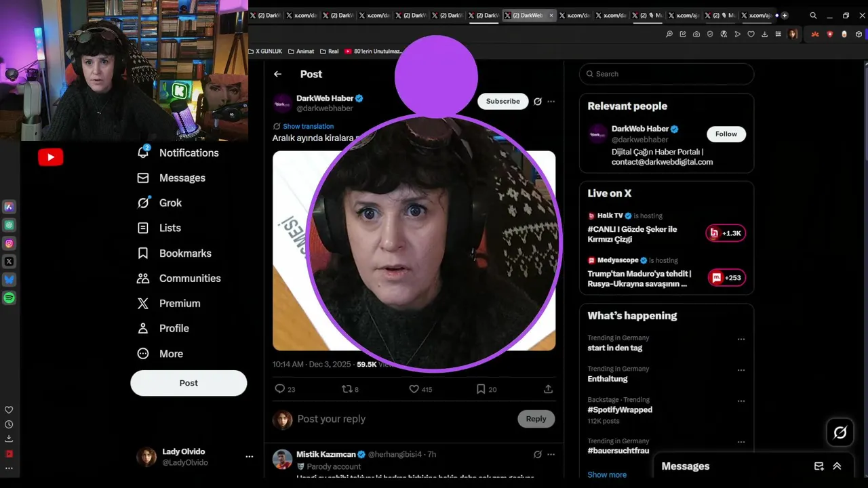The image size is (868, 488).
Task: Open Lists in the sidebar
Action: pos(159,228)
